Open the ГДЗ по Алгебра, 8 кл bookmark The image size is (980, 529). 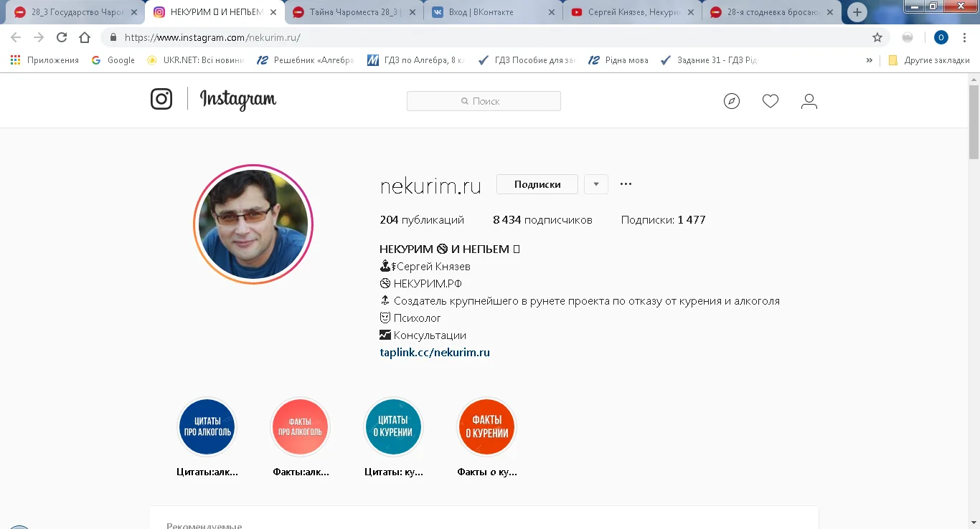[x=416, y=60]
